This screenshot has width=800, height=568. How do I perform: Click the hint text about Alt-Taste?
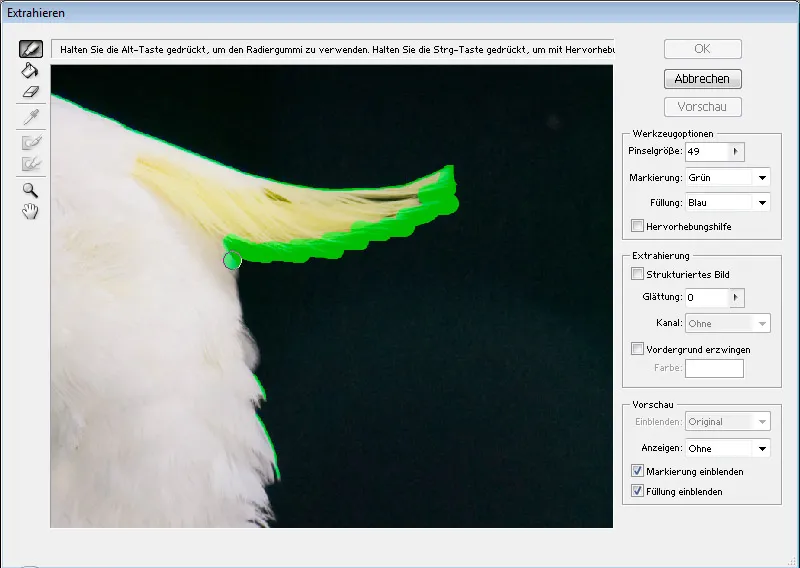click(x=337, y=50)
